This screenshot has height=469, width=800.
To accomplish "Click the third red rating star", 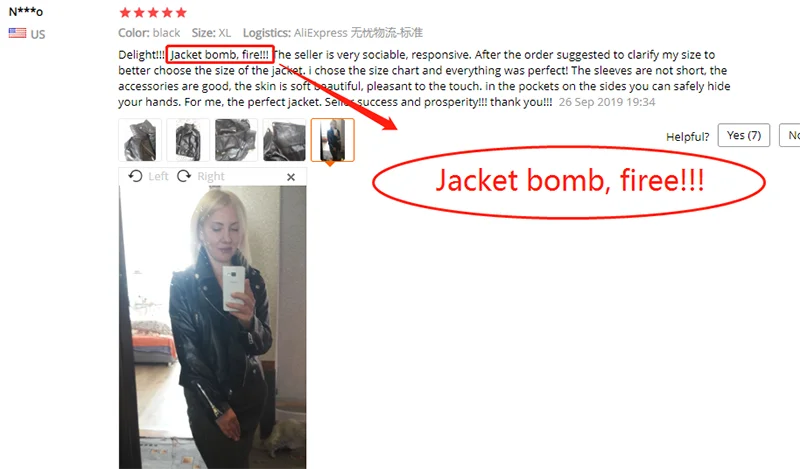I will pos(153,12).
